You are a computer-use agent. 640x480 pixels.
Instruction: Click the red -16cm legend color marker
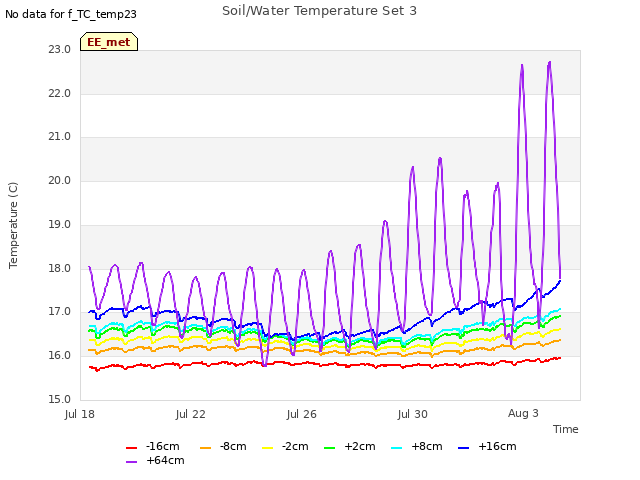coord(131,448)
